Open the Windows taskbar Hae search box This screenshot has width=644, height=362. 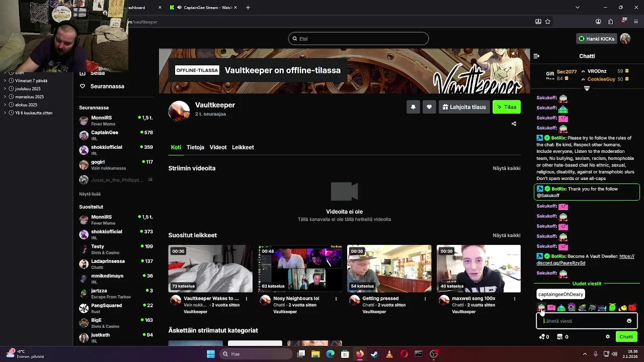255,354
